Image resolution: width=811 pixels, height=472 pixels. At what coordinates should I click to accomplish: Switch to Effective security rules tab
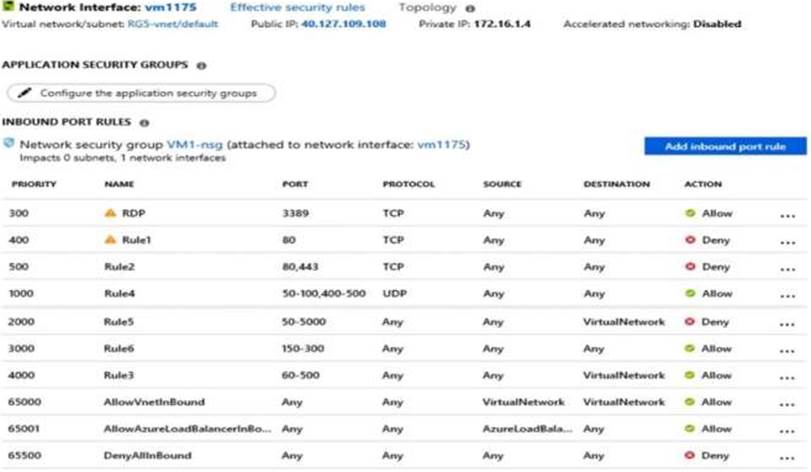pos(297,8)
